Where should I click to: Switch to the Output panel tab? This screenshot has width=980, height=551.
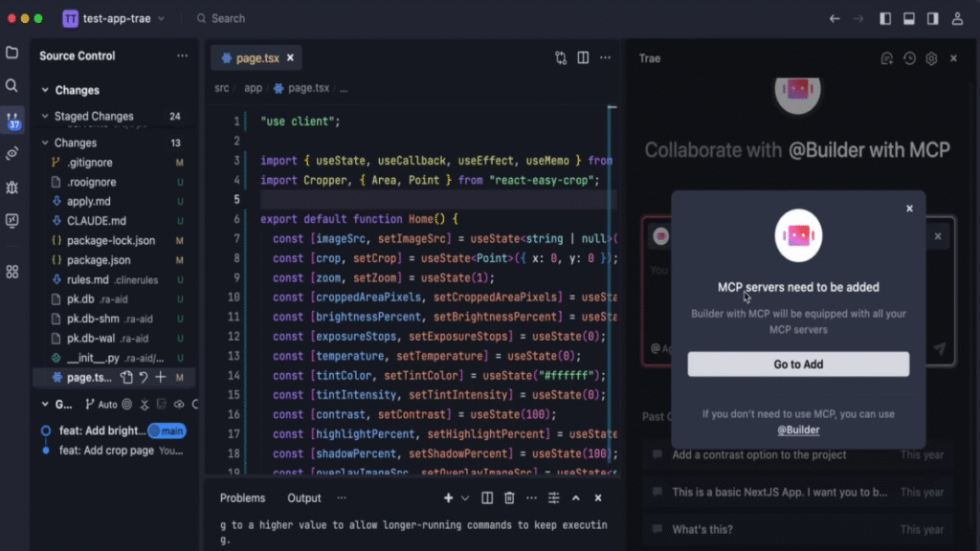303,497
